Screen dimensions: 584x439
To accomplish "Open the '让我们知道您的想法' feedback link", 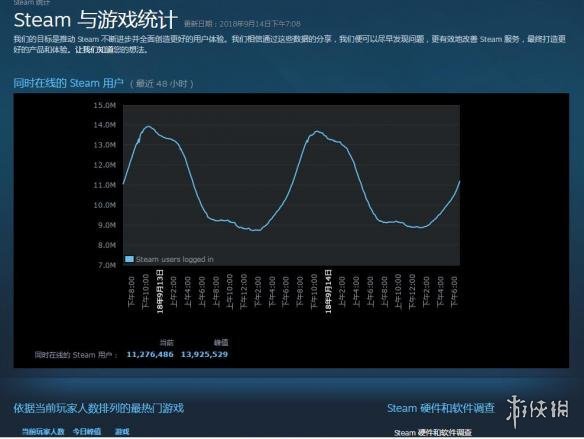I will [x=110, y=50].
